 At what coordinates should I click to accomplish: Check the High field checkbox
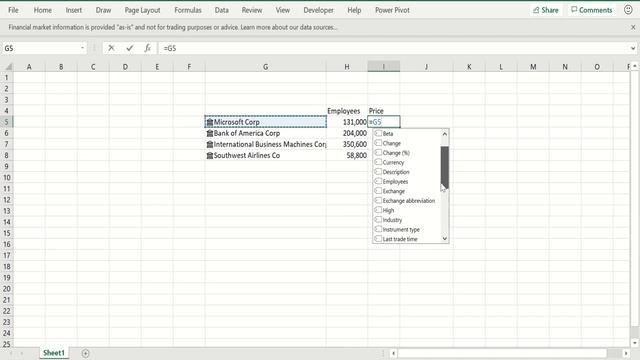coord(378,210)
